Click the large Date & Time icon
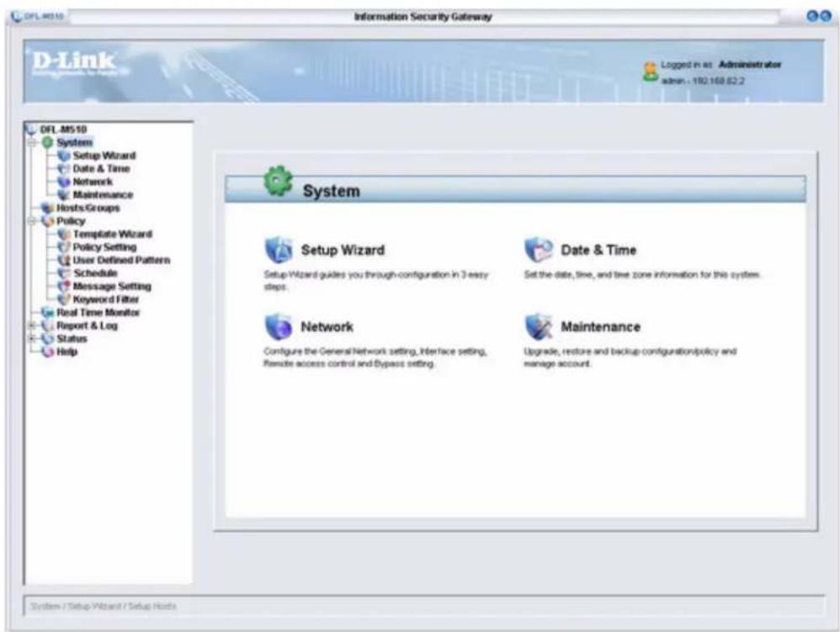Image resolution: width=840 pixels, height=632 pixels. point(539,250)
